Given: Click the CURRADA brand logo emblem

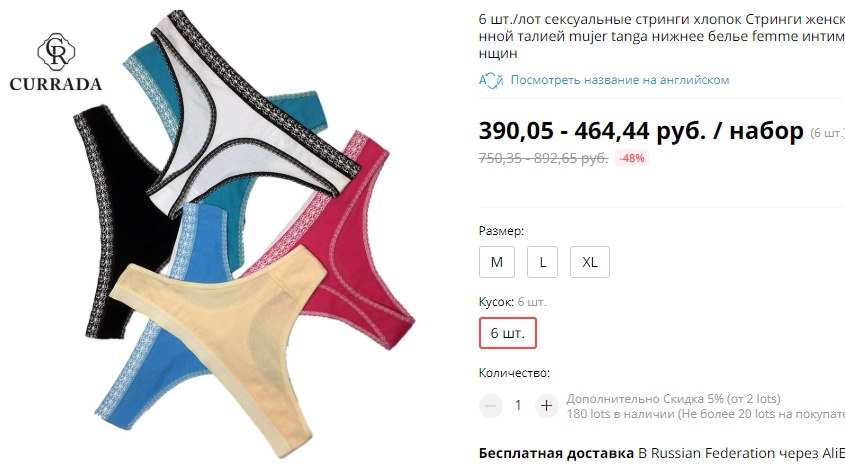Looking at the screenshot, I should tap(56, 52).
